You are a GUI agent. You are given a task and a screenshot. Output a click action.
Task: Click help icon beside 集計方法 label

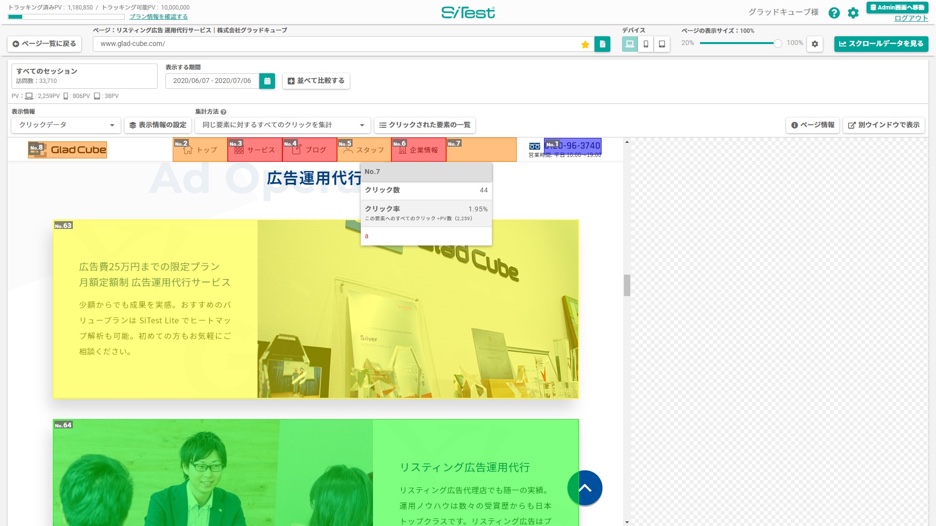pyautogui.click(x=223, y=112)
